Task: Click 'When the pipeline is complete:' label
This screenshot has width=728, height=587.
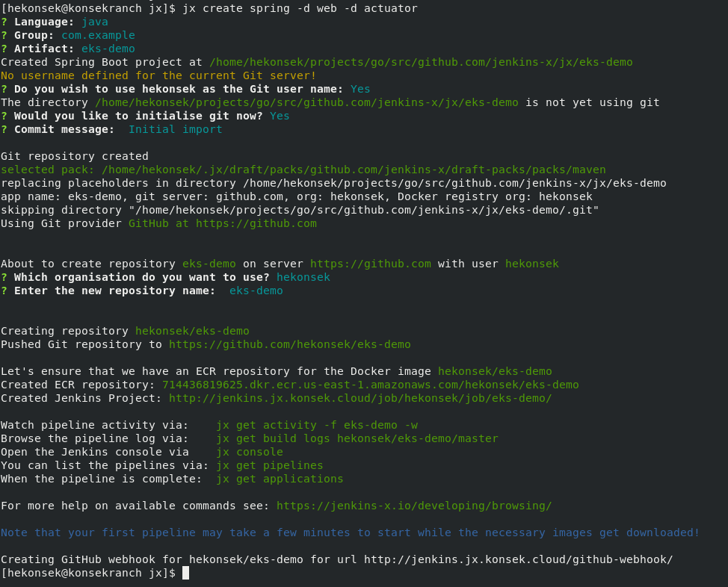Action: pos(102,479)
